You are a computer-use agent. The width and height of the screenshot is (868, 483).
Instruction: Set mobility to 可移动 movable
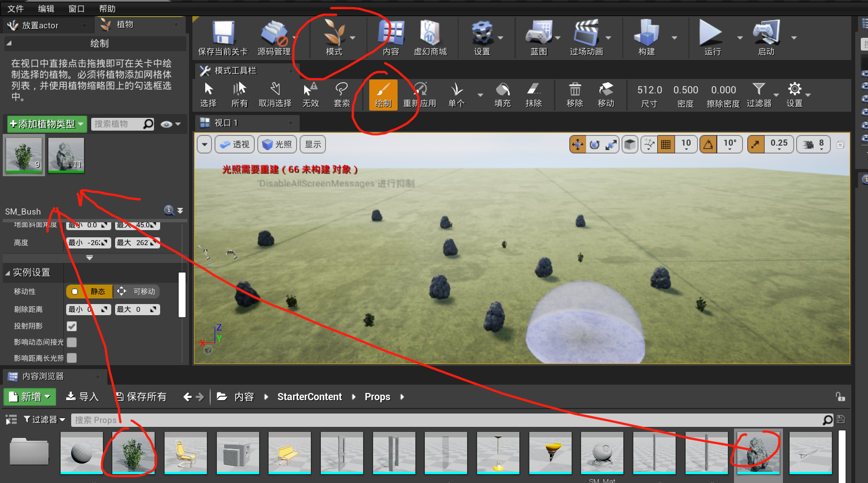coord(137,291)
